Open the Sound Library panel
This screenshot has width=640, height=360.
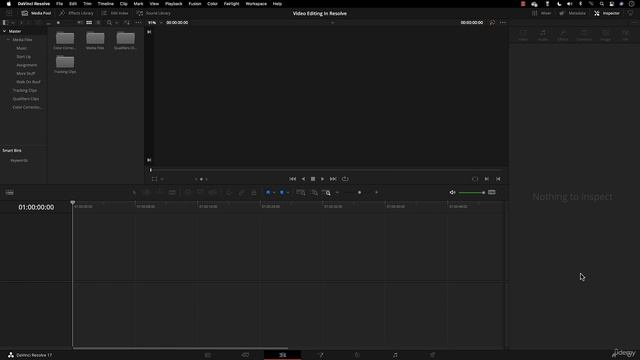tap(154, 13)
